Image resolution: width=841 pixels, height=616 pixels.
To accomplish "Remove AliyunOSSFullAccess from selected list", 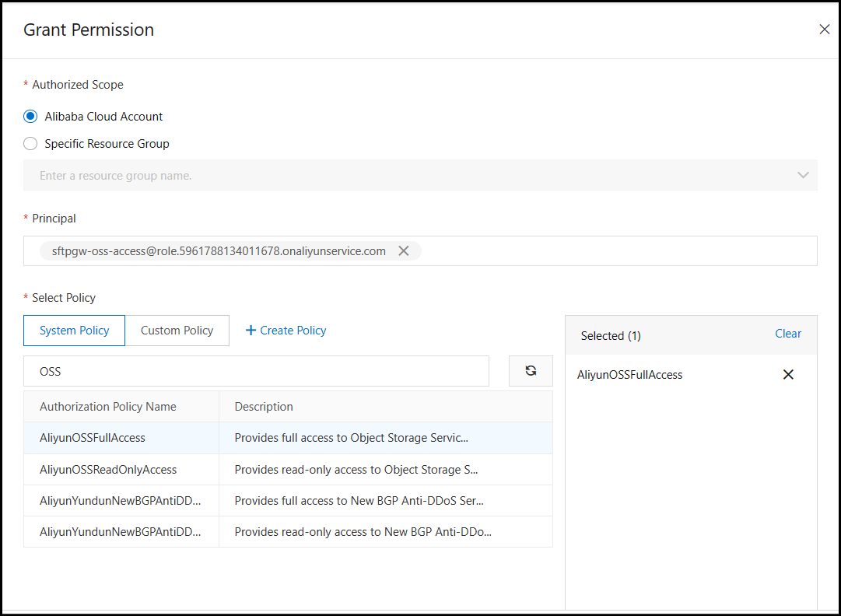I will click(x=788, y=375).
